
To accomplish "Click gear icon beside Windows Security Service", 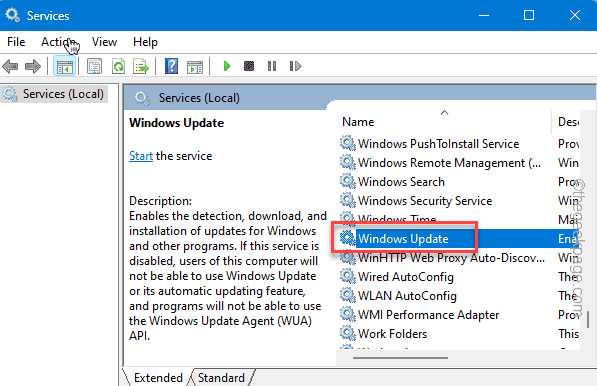I will pyautogui.click(x=347, y=201).
